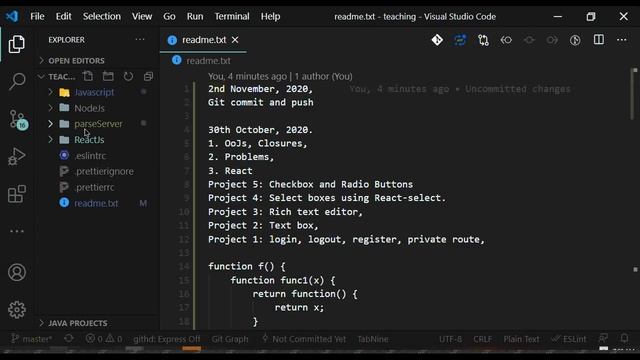The height and width of the screenshot is (360, 640).
Task: Open previous revision arrow icon
Action: pyautogui.click(x=506, y=40)
